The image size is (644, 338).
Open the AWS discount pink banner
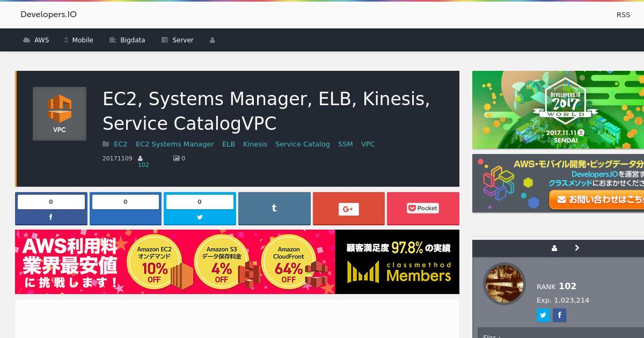coord(175,262)
